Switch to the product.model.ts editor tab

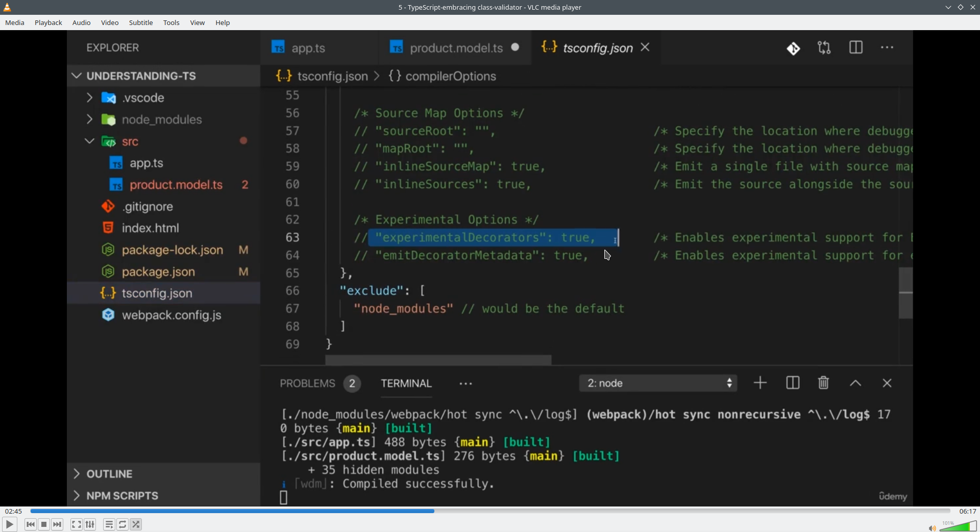(455, 47)
